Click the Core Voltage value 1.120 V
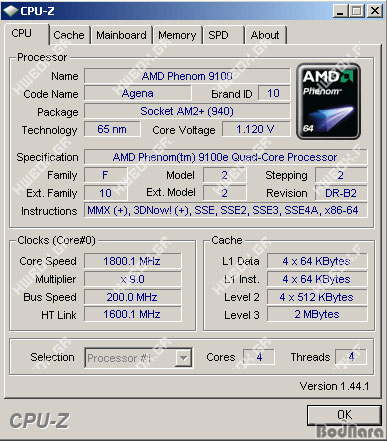 256,129
